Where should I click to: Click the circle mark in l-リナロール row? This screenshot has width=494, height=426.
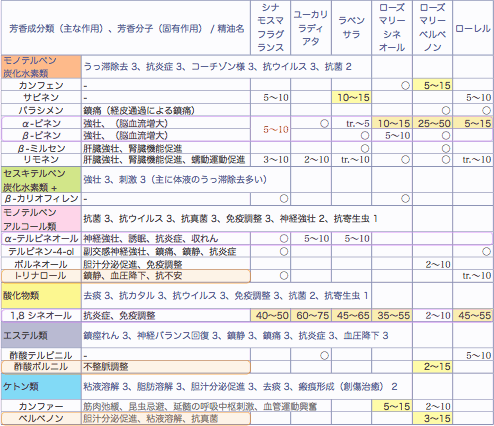pyautogui.click(x=284, y=276)
